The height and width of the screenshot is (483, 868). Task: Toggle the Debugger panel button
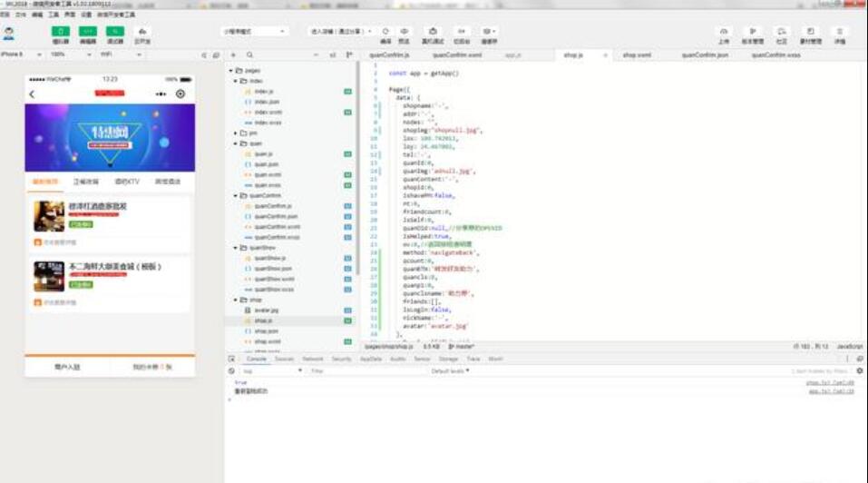(x=115, y=32)
